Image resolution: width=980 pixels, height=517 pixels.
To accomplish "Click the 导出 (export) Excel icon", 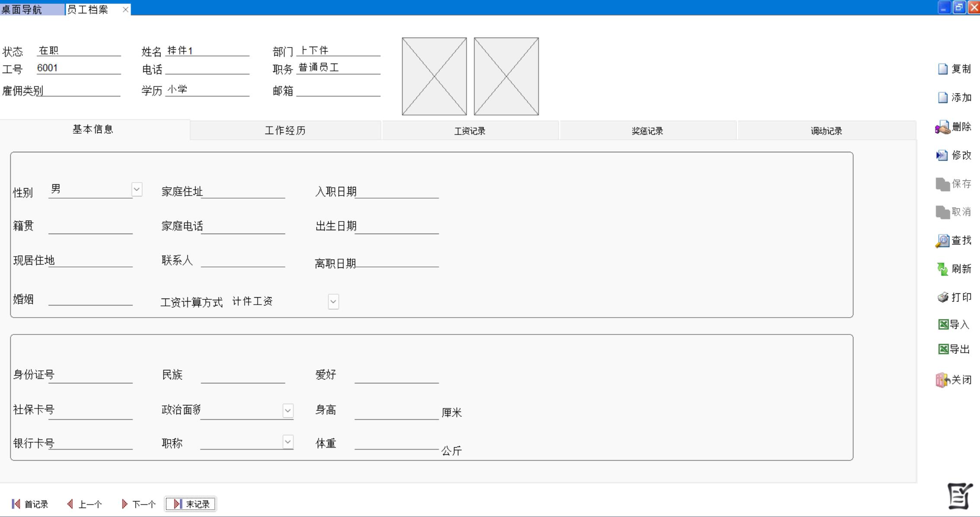I will pyautogui.click(x=943, y=349).
